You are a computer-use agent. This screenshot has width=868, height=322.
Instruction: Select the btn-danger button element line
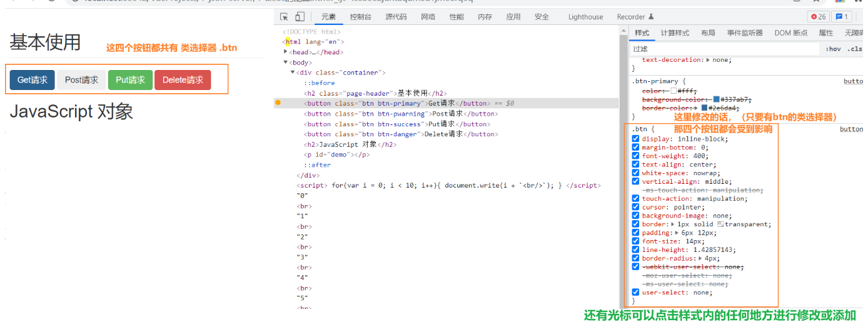coord(401,134)
